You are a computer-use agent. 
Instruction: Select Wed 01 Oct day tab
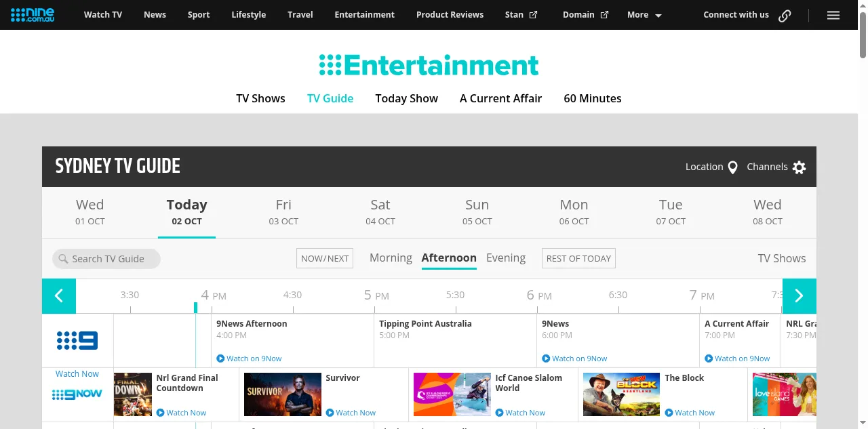[x=90, y=211]
